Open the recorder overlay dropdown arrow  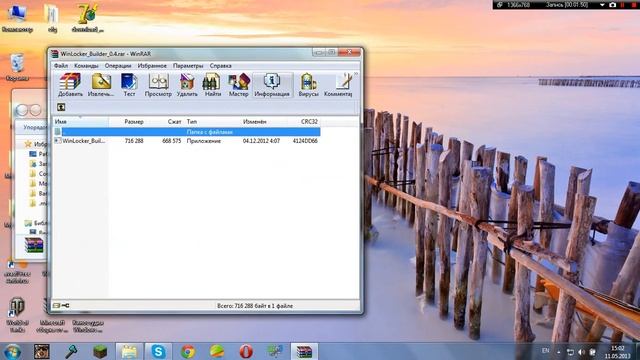[602, 5]
